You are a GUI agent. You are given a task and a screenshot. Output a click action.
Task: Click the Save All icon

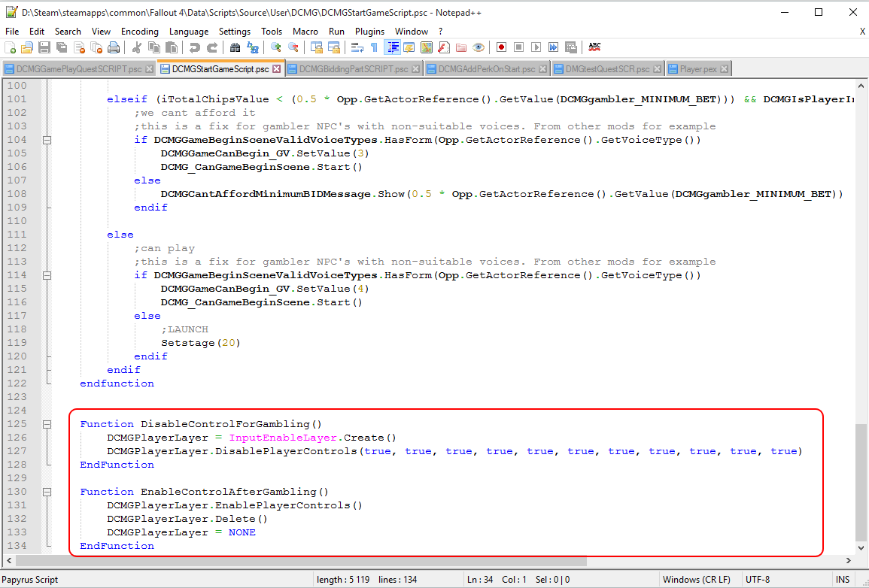coord(62,47)
